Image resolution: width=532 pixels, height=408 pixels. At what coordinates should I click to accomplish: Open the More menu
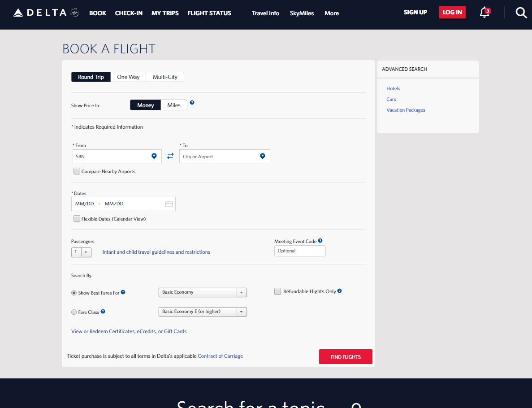pos(332,13)
